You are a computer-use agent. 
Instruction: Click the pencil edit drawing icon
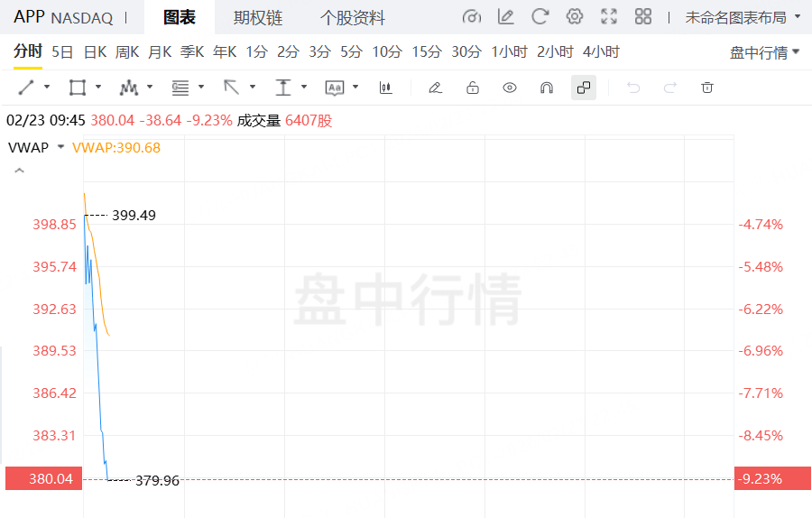pyautogui.click(x=436, y=88)
